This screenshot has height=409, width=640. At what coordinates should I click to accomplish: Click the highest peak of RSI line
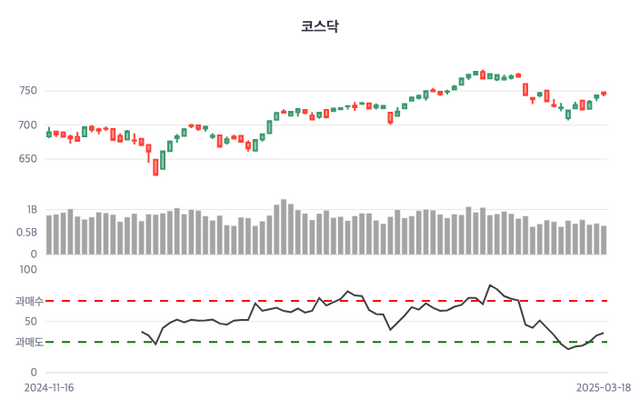pyautogui.click(x=490, y=285)
